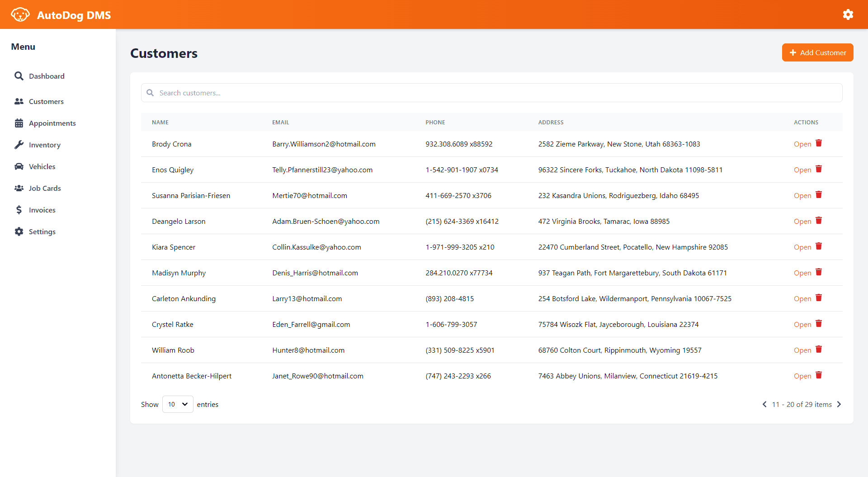Open settings via the header gear icon
The image size is (868, 477).
point(848,14)
